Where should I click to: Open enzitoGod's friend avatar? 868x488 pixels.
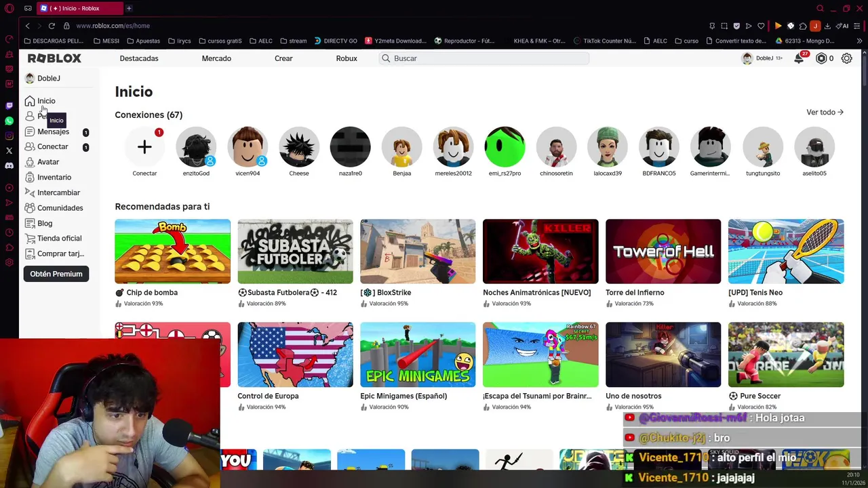pyautogui.click(x=196, y=147)
